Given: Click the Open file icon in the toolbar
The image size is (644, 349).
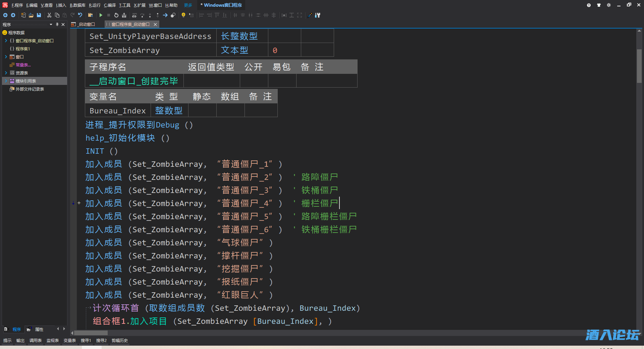Looking at the screenshot, I should tap(31, 15).
